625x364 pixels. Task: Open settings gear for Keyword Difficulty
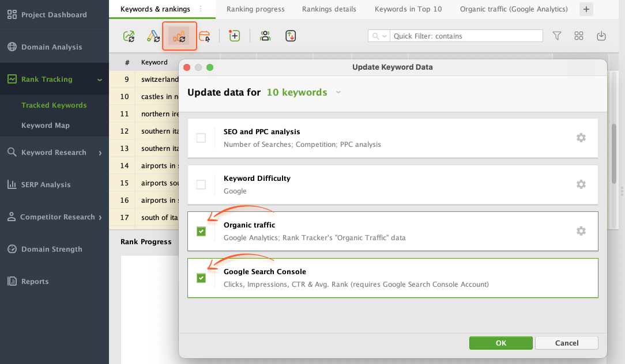coord(581,184)
